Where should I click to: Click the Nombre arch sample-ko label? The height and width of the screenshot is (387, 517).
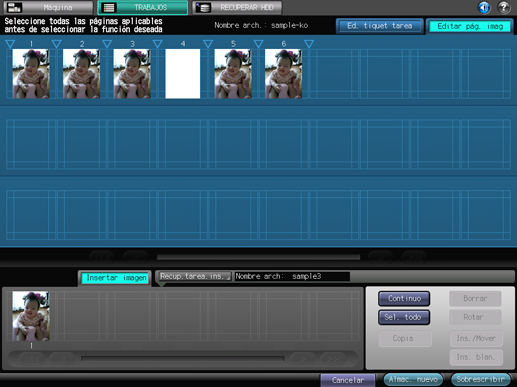(261, 25)
